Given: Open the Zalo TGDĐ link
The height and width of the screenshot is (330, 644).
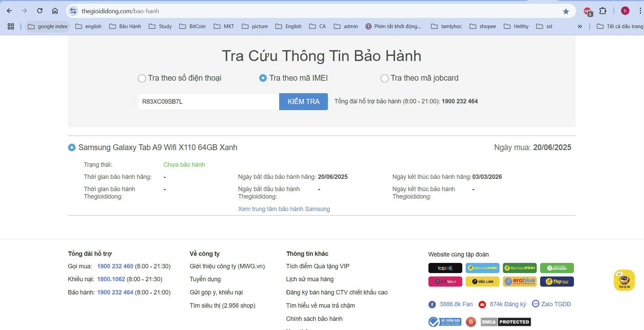Looking at the screenshot, I should (x=556, y=304).
